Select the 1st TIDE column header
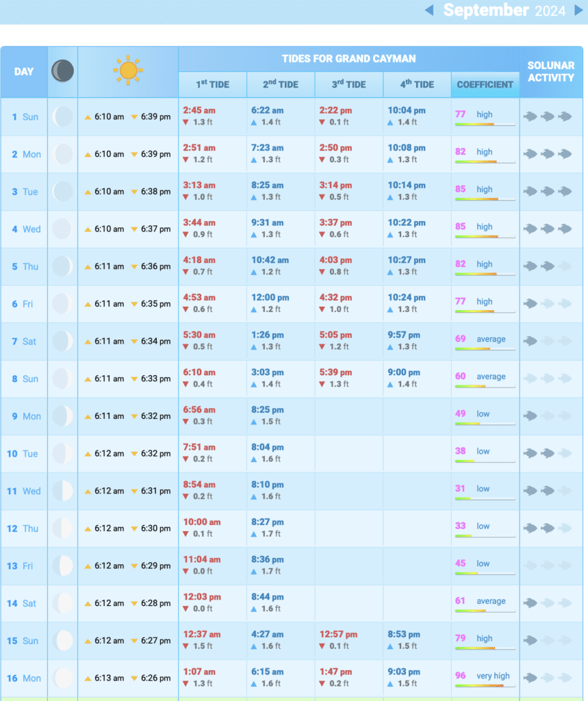 click(212, 85)
